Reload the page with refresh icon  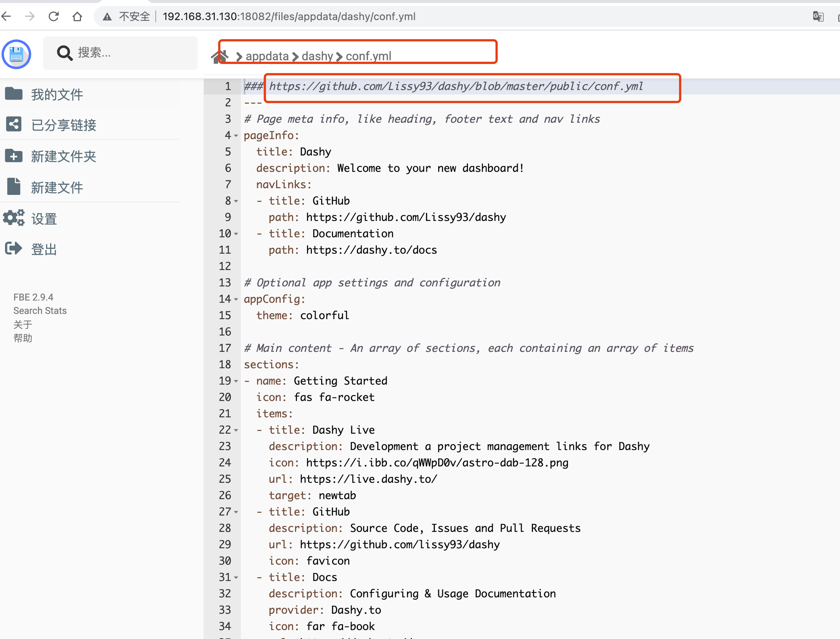coord(54,16)
